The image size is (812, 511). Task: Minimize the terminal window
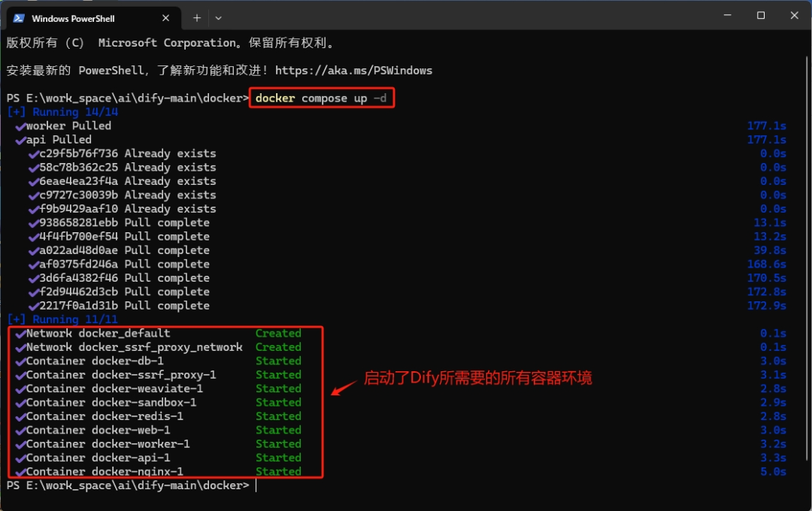pos(728,15)
